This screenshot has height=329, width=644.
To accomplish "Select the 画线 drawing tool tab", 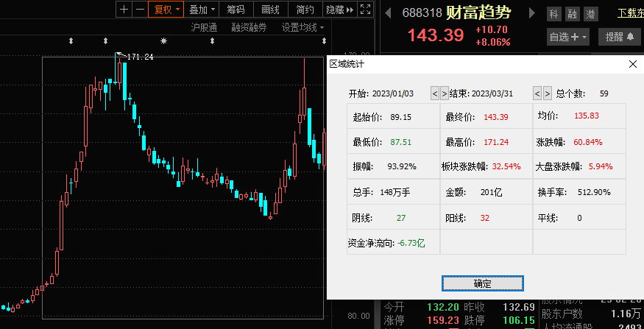I will (270, 10).
